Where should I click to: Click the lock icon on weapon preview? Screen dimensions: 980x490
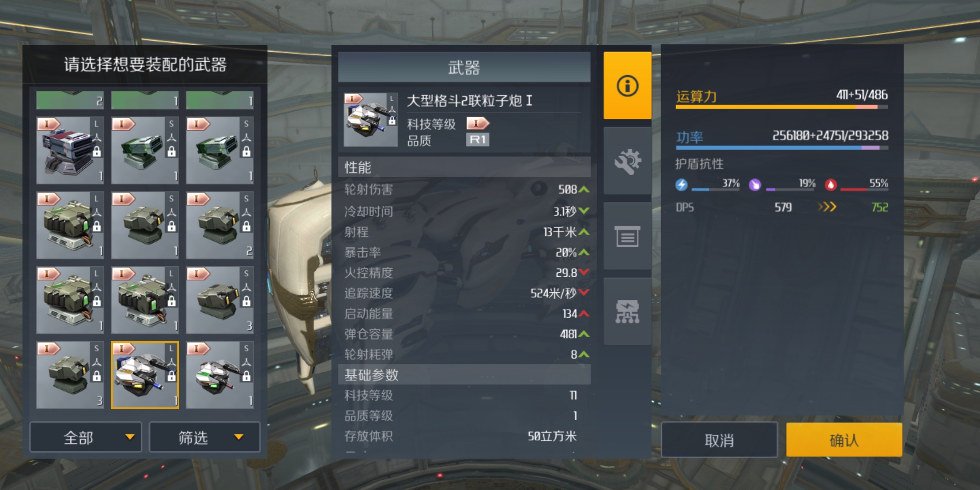click(x=392, y=121)
